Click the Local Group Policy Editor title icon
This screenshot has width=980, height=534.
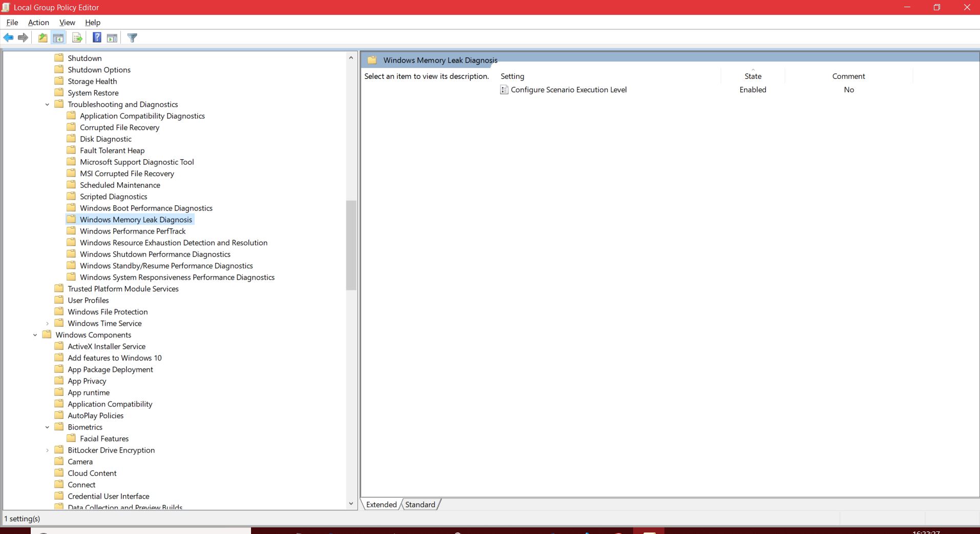click(x=6, y=7)
